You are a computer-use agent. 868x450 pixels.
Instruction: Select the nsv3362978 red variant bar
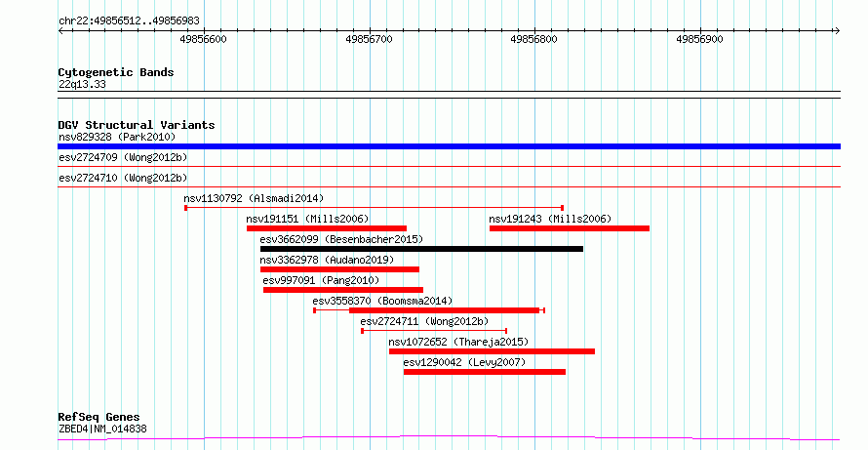(x=340, y=269)
